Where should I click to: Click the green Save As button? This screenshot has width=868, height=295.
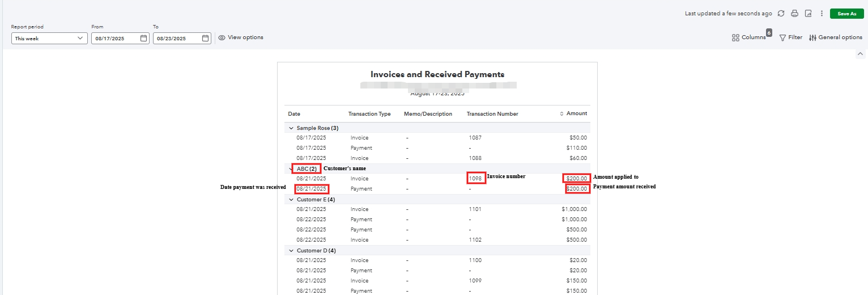pos(846,14)
